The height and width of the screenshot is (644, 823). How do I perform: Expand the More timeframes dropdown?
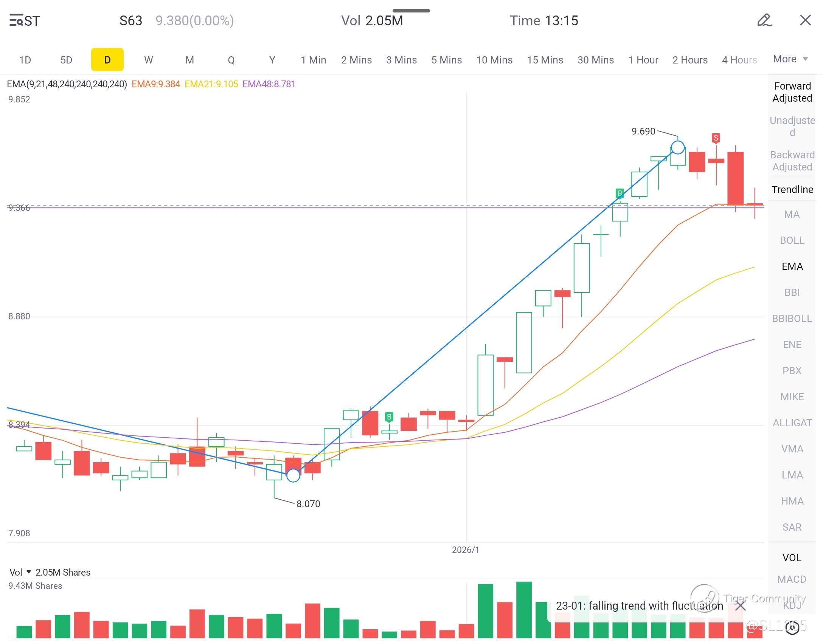pyautogui.click(x=790, y=59)
